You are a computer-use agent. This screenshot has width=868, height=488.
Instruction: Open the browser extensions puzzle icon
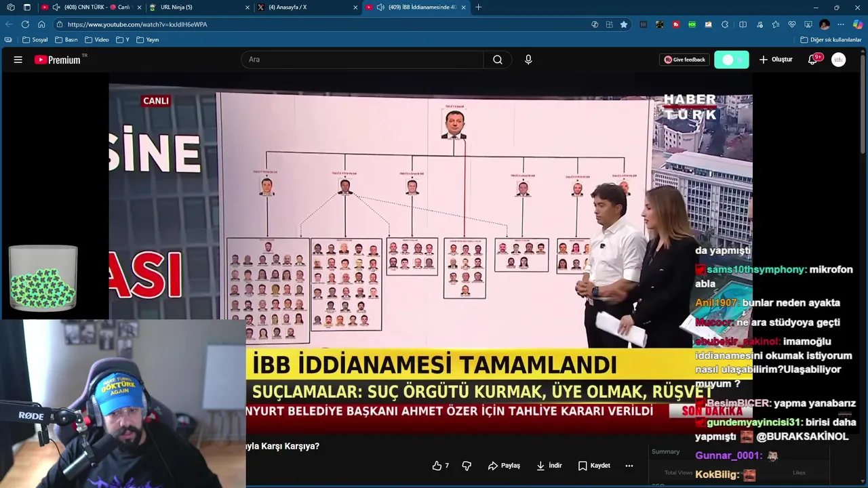click(x=725, y=24)
